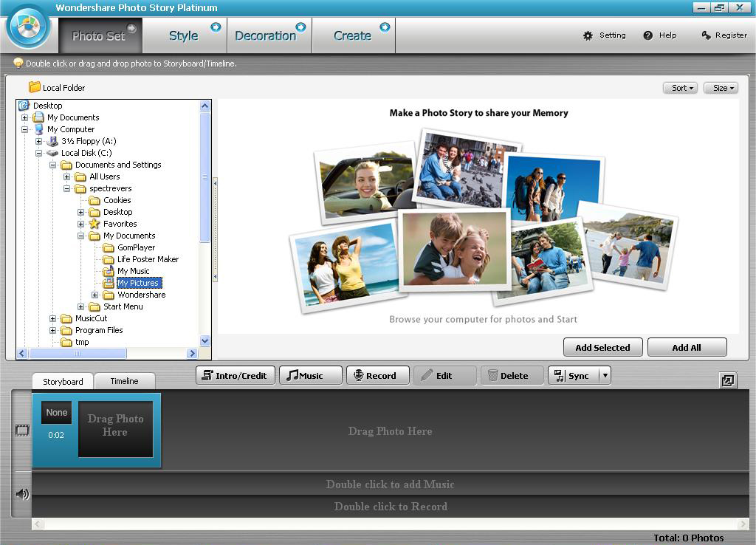Image resolution: width=756 pixels, height=545 pixels.
Task: Select the My Pictures folder
Action: 137,283
